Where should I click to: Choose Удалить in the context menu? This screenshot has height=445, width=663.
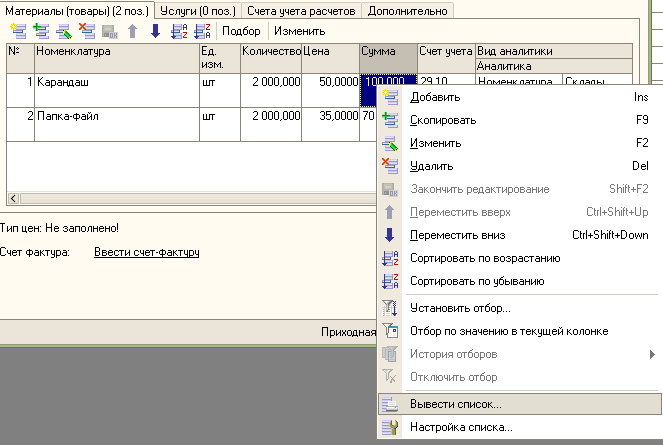[520, 166]
